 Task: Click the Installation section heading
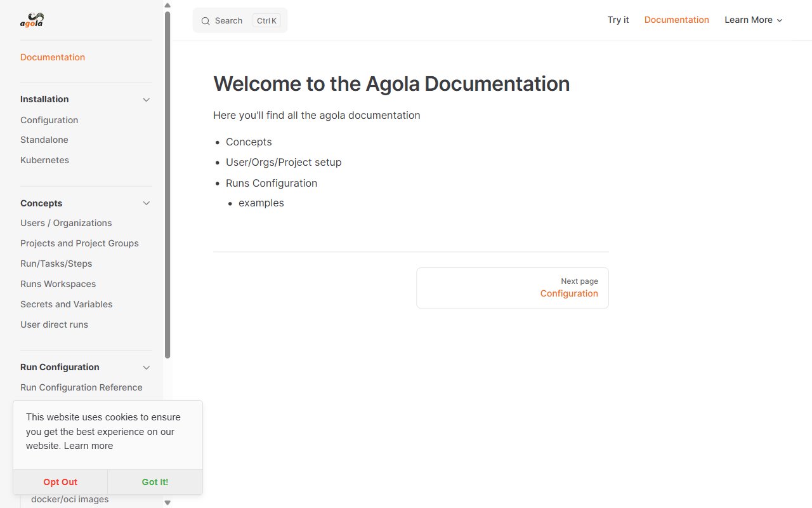coord(44,99)
